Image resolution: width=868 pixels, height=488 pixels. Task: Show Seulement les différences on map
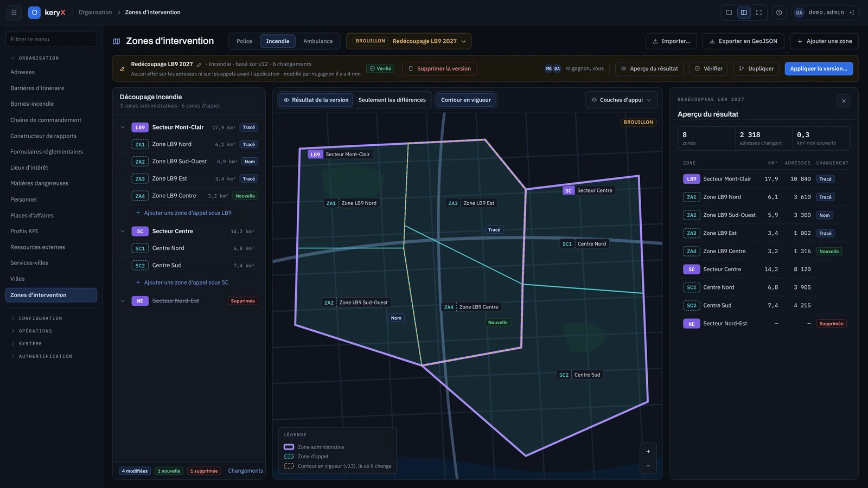[392, 100]
